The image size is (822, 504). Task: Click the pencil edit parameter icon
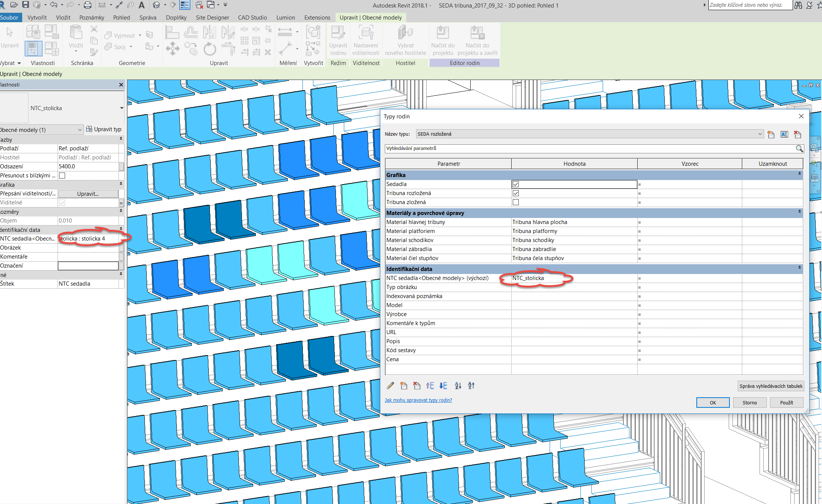pyautogui.click(x=390, y=386)
